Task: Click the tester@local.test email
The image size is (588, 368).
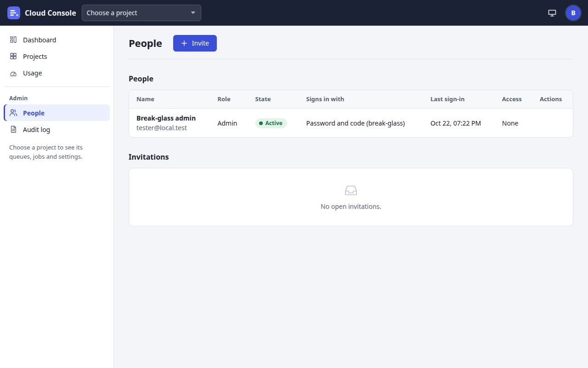Action: click(x=162, y=128)
